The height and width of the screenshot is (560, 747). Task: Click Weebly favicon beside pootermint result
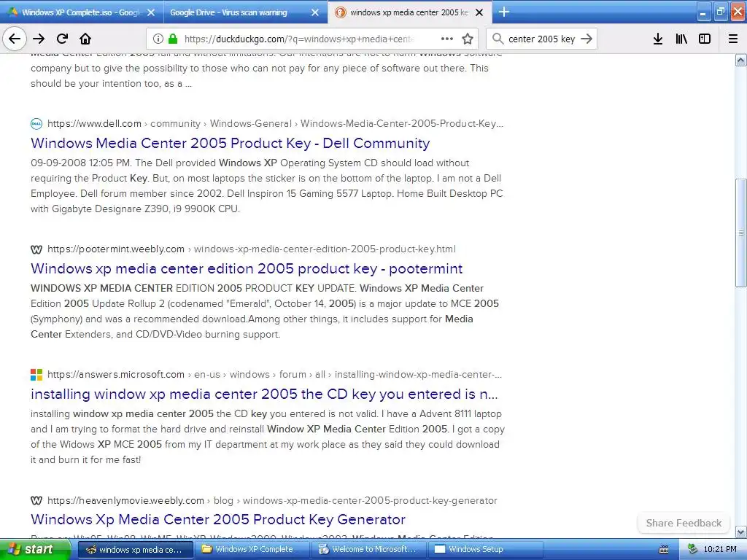[x=36, y=249]
